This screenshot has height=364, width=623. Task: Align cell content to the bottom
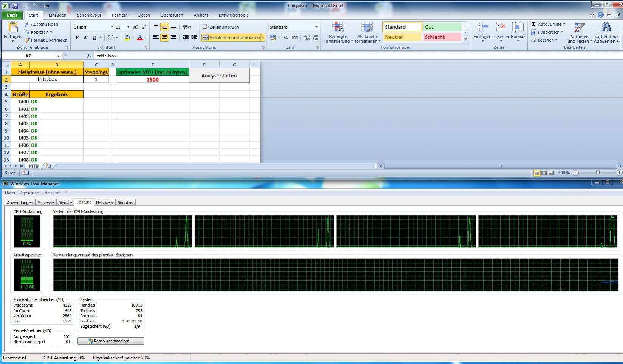174,27
